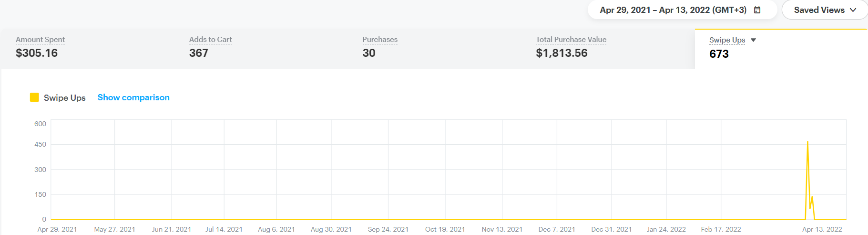Click the Dec 31, 2021 axis label

click(611, 229)
